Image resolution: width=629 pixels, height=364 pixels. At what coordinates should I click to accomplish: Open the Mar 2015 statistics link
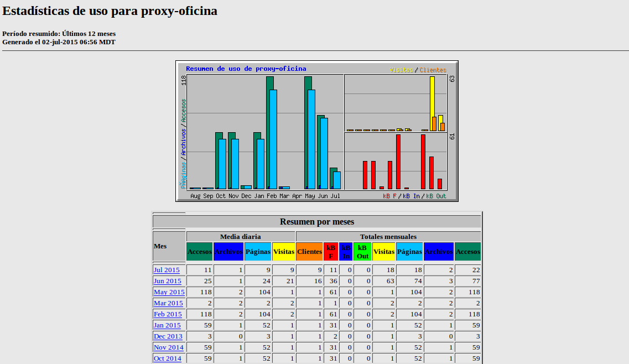(x=168, y=303)
